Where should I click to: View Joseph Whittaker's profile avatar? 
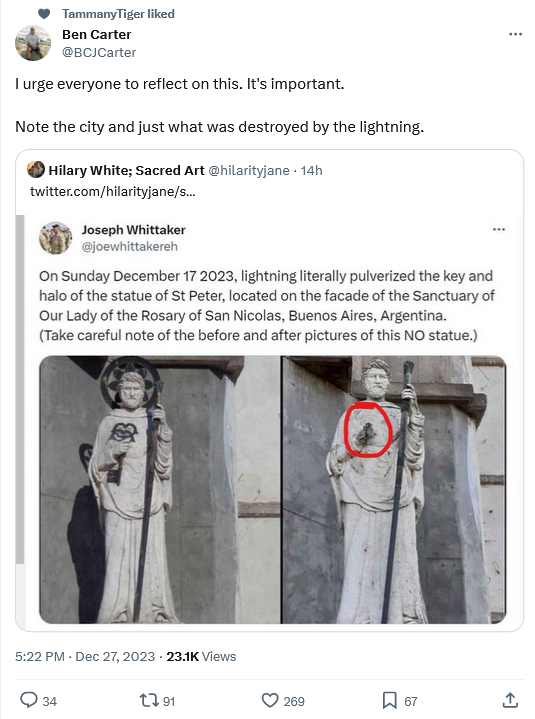[x=55, y=238]
